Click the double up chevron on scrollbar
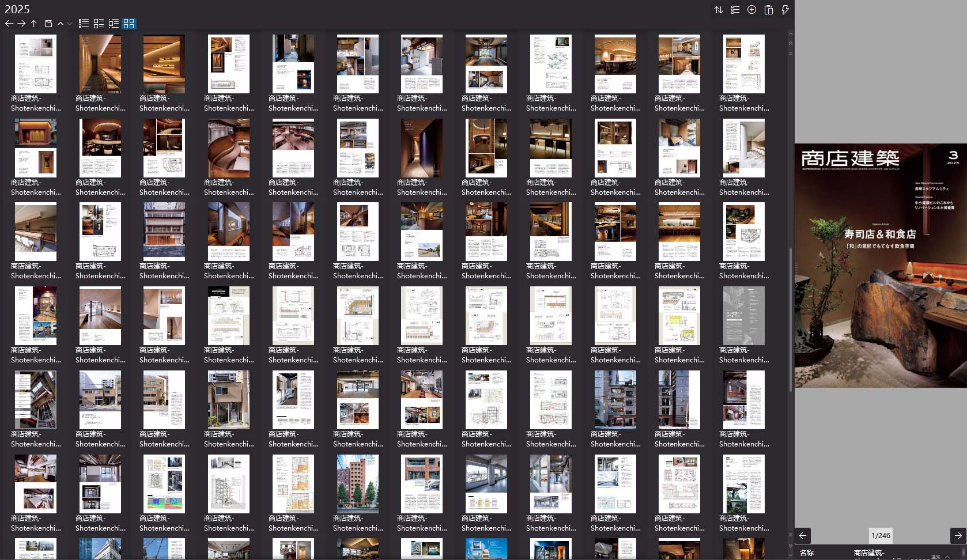This screenshot has width=967, height=560. click(x=791, y=43)
